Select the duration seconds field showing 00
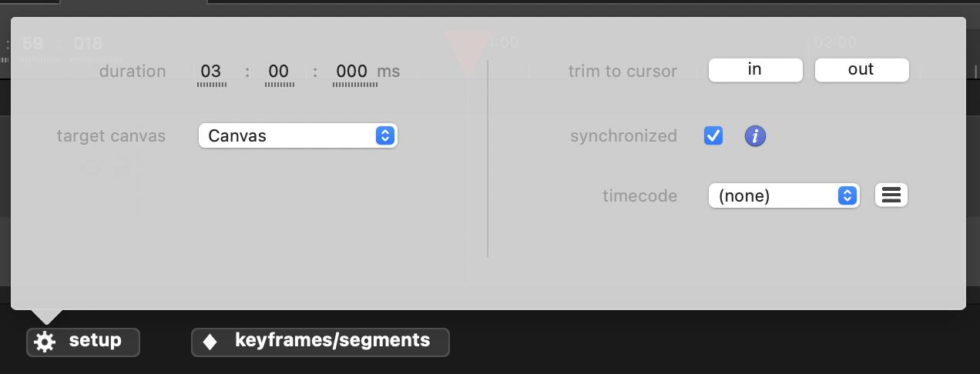The width and height of the screenshot is (980, 374). coord(278,71)
